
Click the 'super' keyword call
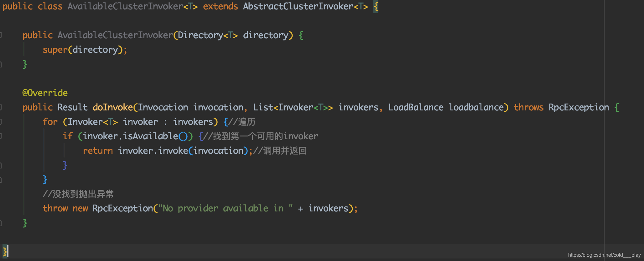coord(55,50)
